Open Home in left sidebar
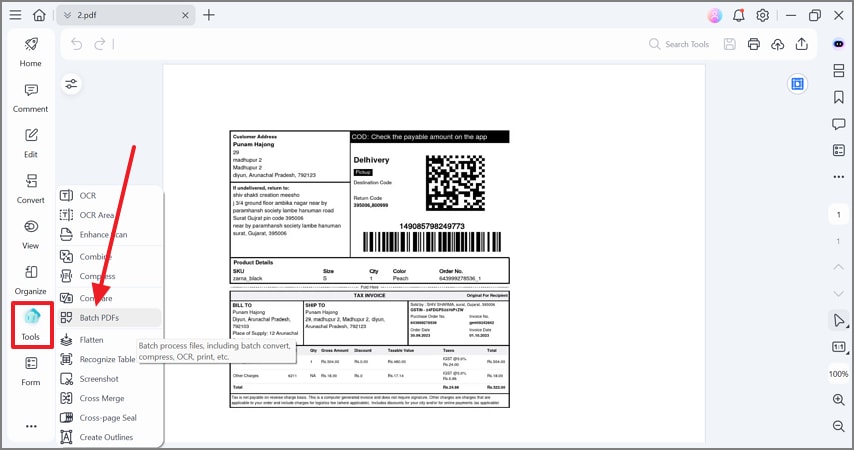This screenshot has width=854, height=450. click(x=30, y=52)
